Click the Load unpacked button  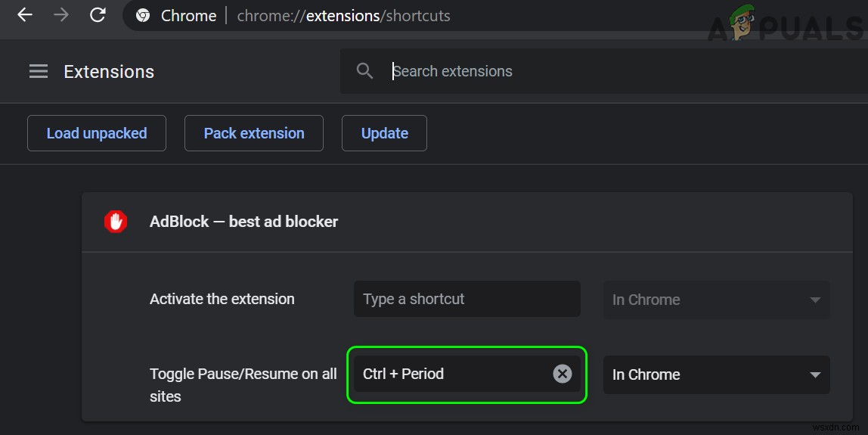97,133
